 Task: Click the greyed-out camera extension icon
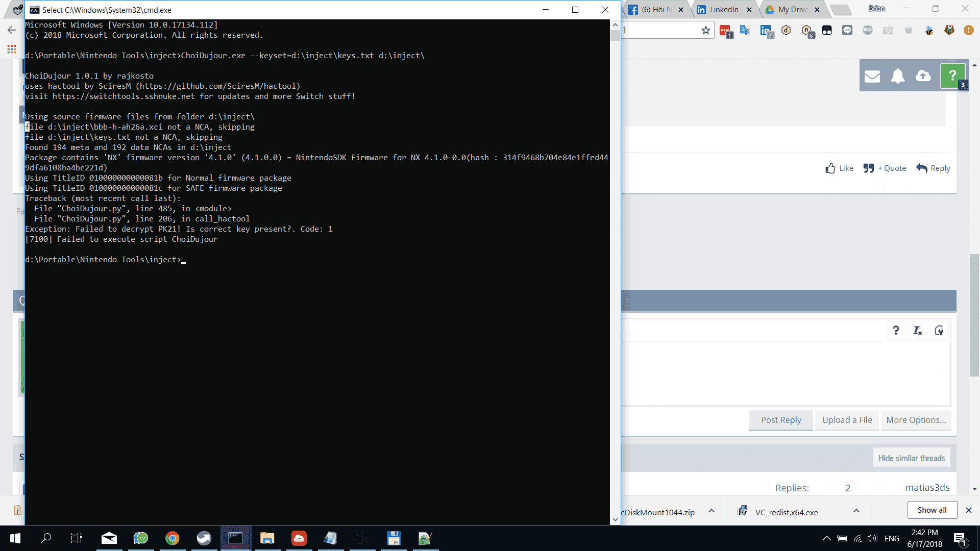(888, 31)
